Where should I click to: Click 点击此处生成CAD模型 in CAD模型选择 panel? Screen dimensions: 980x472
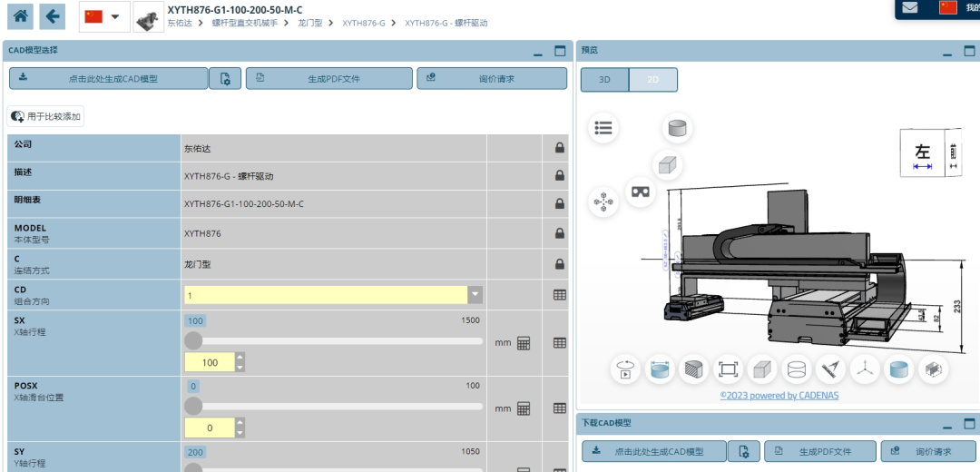(108, 79)
